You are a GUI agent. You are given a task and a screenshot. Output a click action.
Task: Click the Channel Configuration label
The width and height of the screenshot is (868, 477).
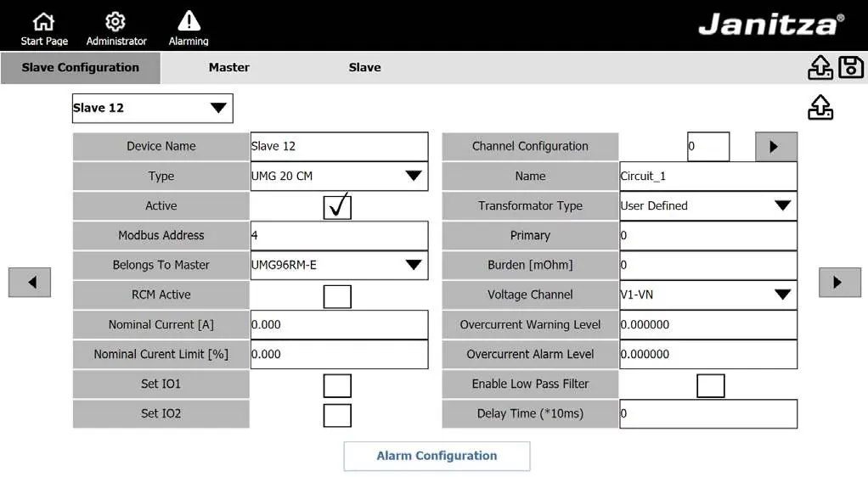[530, 146]
